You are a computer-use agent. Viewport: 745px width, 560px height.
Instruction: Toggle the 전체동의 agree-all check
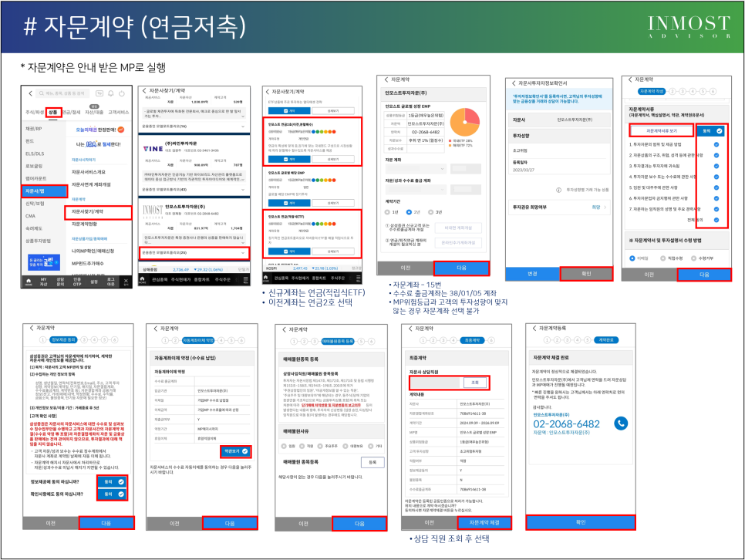(x=716, y=220)
